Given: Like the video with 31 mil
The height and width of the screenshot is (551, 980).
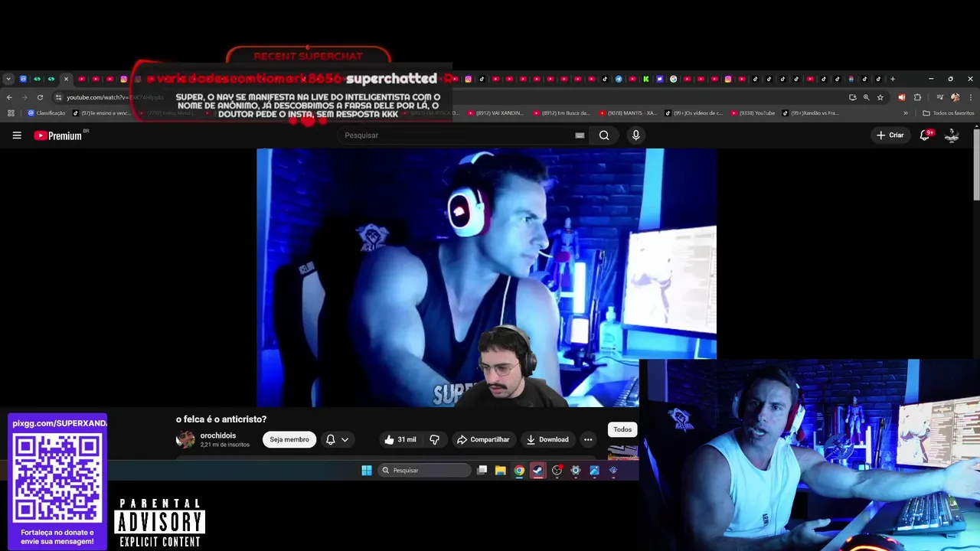Looking at the screenshot, I should pyautogui.click(x=400, y=439).
